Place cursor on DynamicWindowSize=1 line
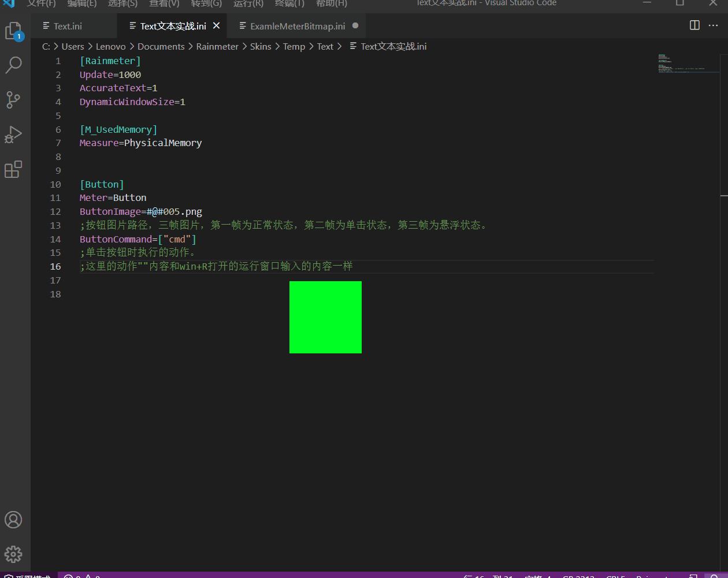 pyautogui.click(x=132, y=102)
